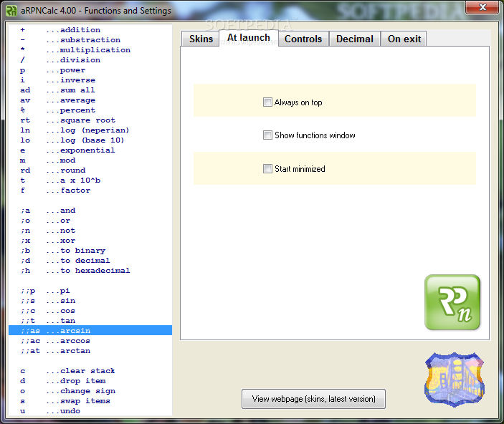Select the ';;t ...tan' row

[90, 321]
